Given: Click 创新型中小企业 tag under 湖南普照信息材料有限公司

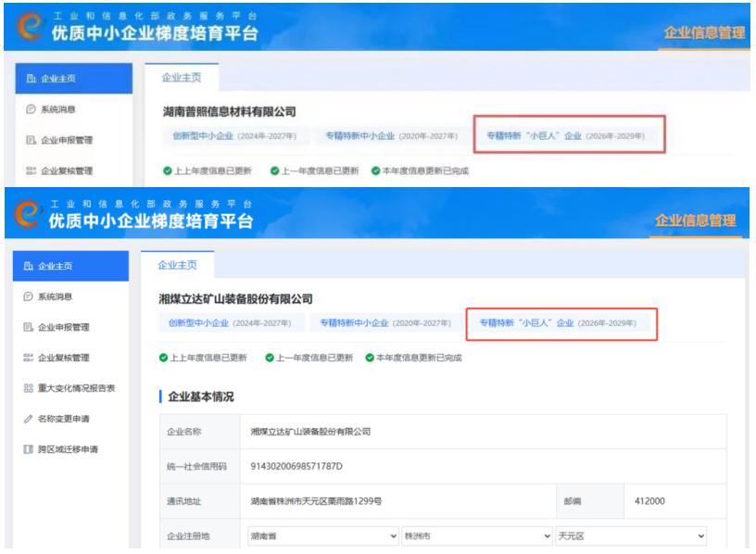Looking at the screenshot, I should click(234, 136).
